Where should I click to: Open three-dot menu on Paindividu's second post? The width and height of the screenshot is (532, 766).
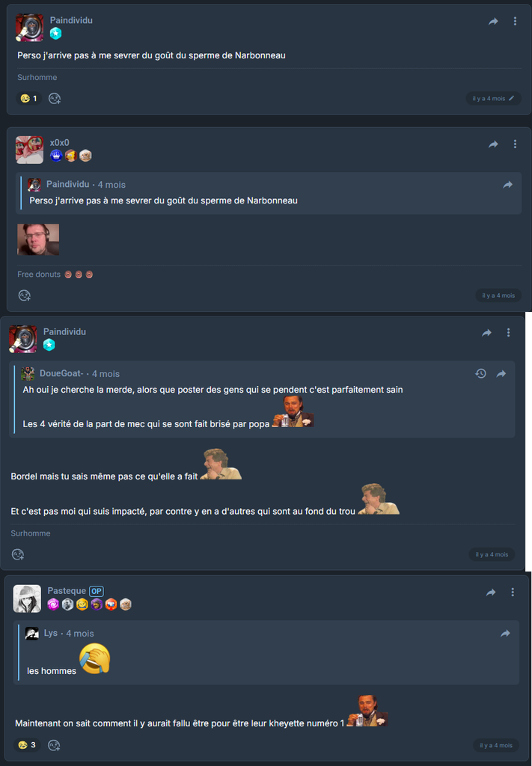coord(509,333)
